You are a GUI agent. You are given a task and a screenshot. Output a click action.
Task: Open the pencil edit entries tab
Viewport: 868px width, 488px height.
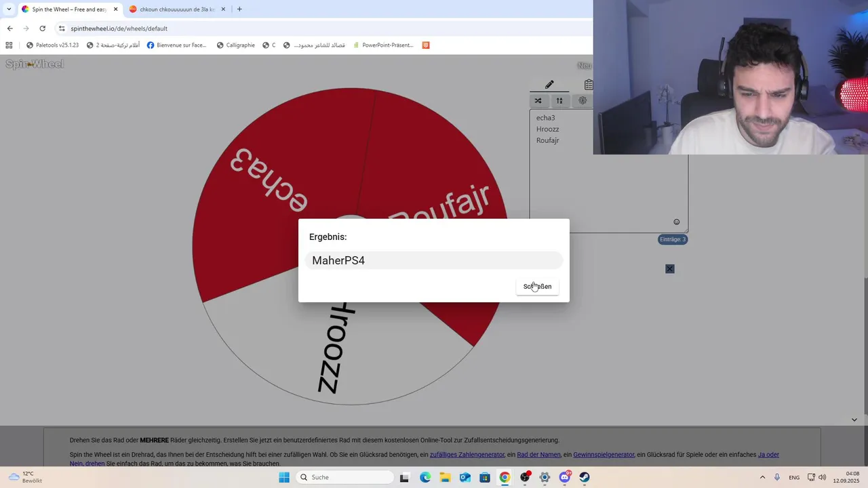click(549, 85)
